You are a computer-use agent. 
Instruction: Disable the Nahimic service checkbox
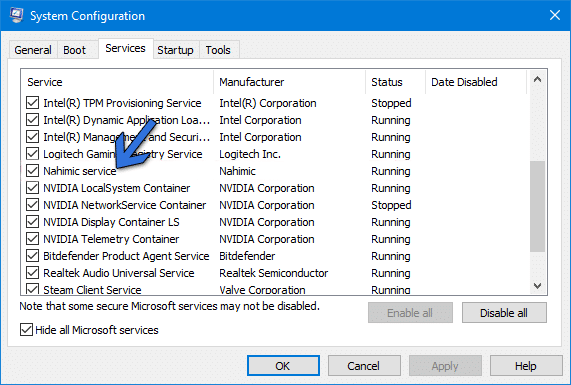tap(32, 171)
